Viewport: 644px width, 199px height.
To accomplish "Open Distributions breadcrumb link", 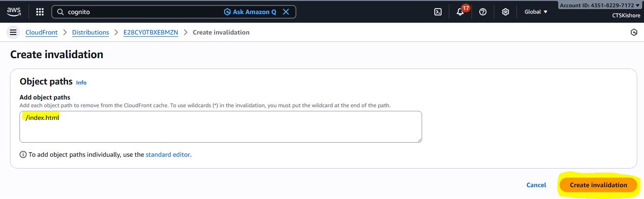I will (x=90, y=32).
